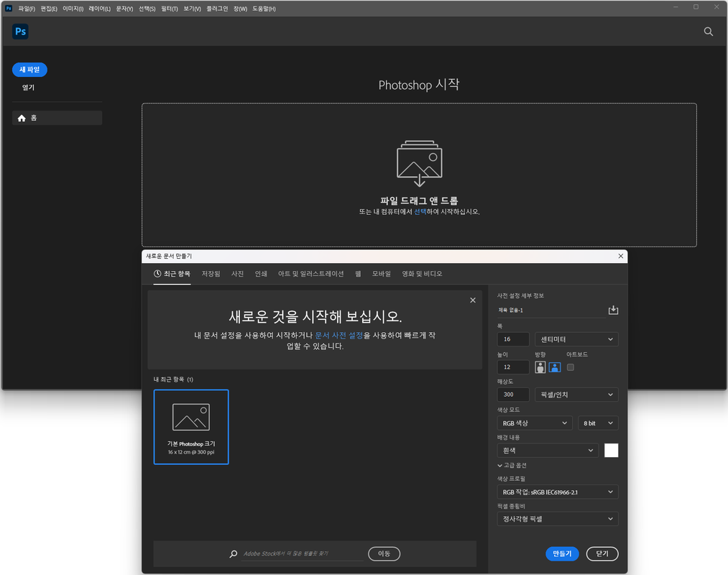Click the drag-and-drop image icon

pos(419,163)
